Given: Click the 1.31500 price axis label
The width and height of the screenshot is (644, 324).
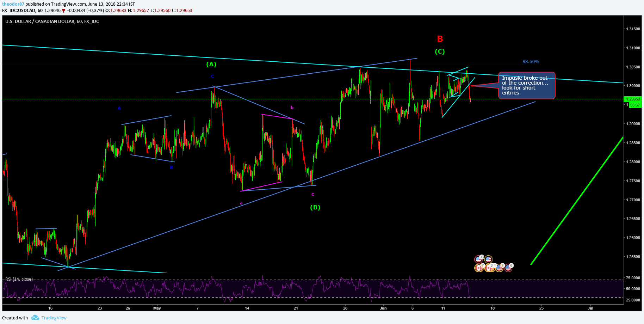Looking at the screenshot, I should 633,29.
